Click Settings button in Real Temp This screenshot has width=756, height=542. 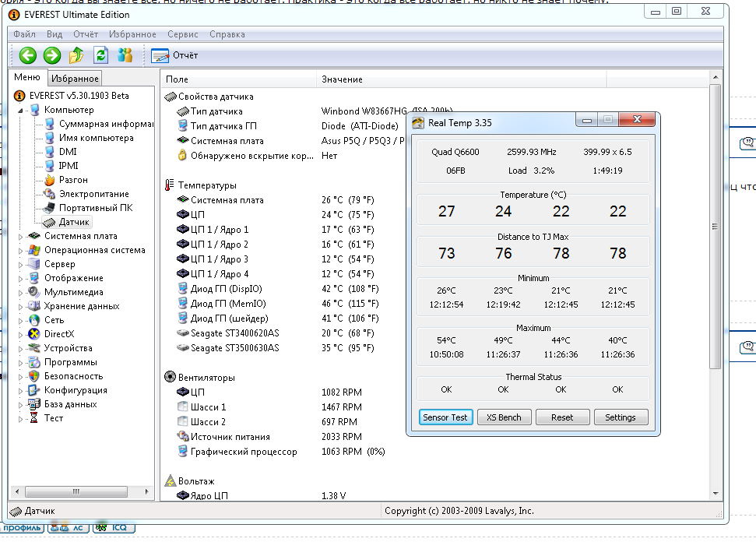point(621,417)
